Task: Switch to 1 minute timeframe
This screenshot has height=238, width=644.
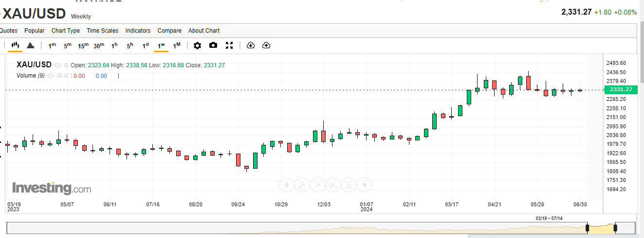Action: tap(52, 45)
